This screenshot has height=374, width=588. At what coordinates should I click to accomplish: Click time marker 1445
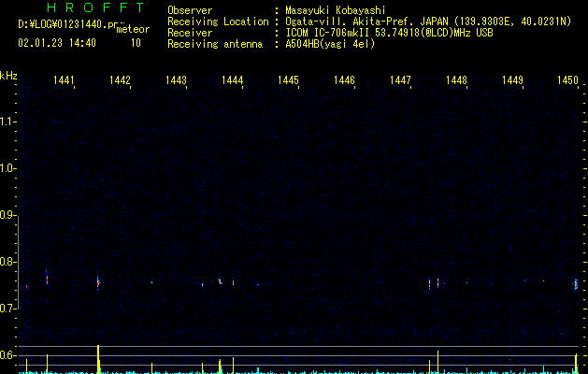click(x=288, y=79)
